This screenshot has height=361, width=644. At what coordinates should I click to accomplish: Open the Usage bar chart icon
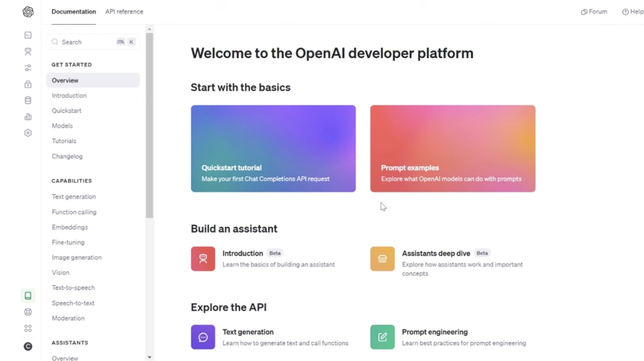[28, 117]
